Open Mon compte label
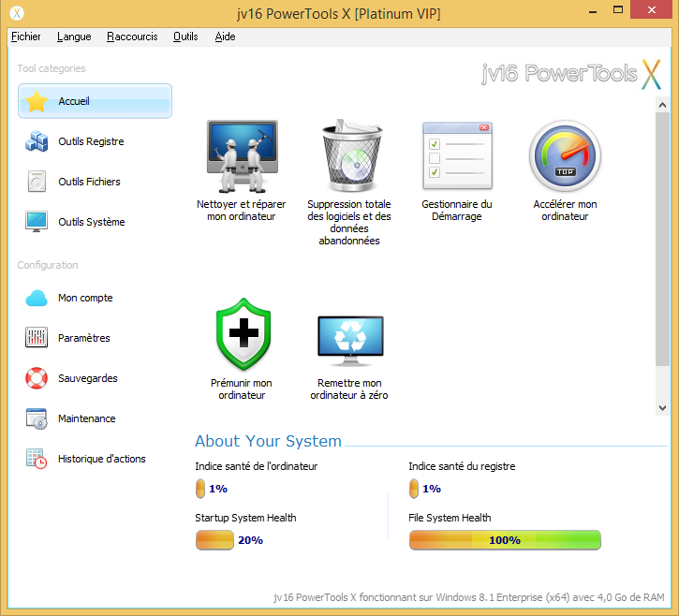679x616 pixels. point(85,298)
